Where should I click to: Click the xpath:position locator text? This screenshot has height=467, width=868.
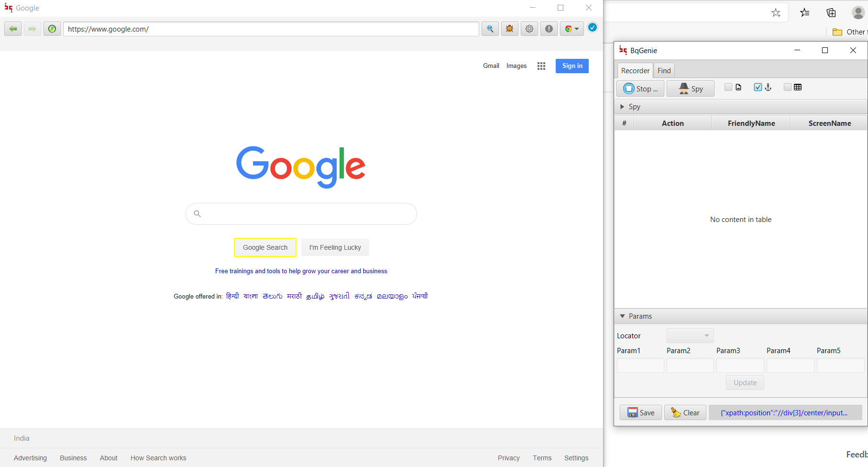click(784, 412)
